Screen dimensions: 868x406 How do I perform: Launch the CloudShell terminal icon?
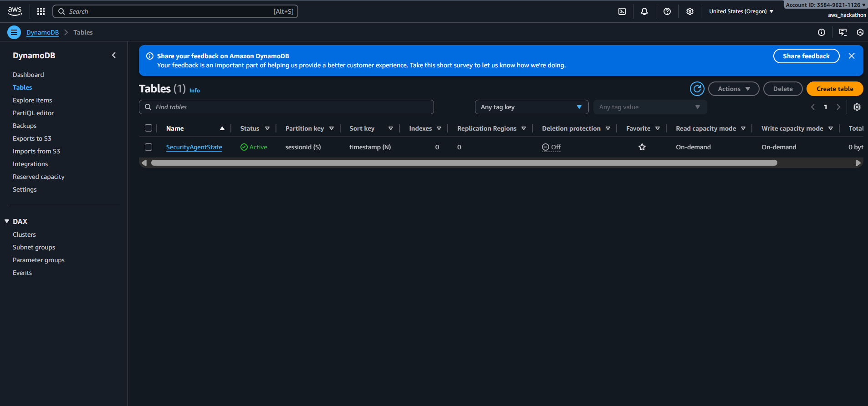[x=622, y=11]
